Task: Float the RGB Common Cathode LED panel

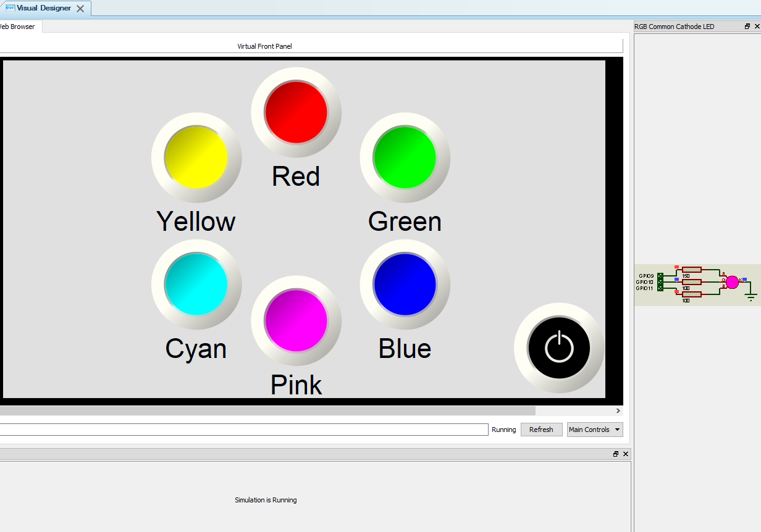Action: (x=747, y=27)
